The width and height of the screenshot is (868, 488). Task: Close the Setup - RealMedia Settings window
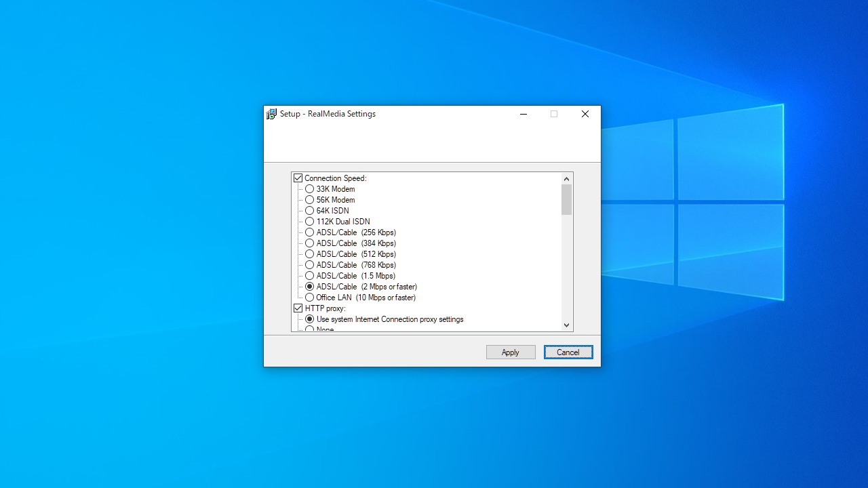click(585, 114)
